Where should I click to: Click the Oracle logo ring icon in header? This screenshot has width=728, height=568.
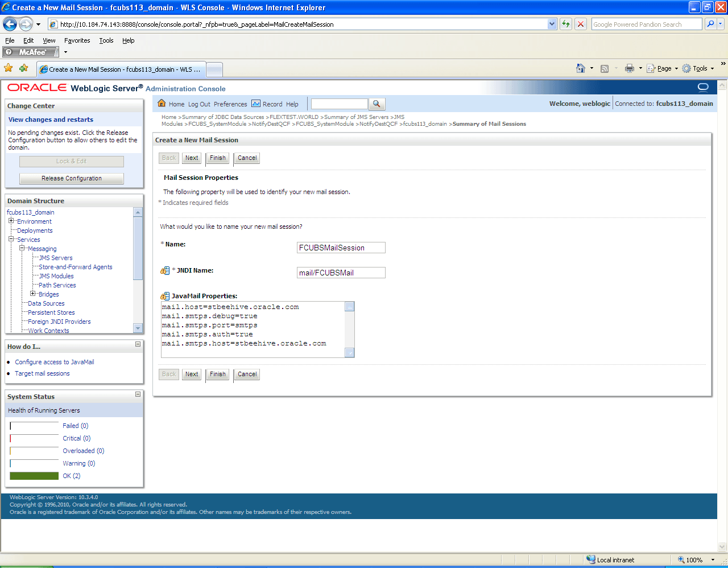(x=703, y=87)
